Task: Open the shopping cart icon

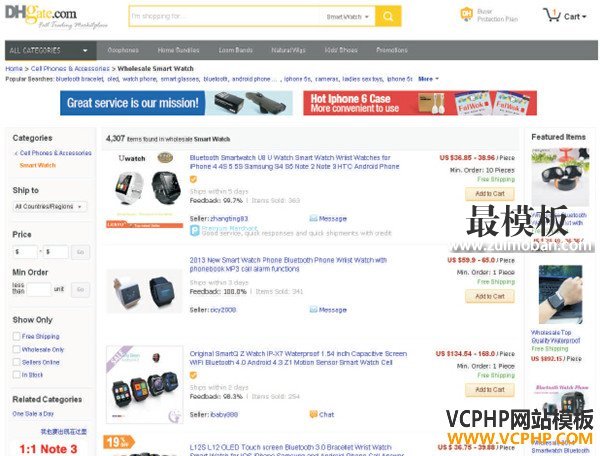Action: pos(552,15)
